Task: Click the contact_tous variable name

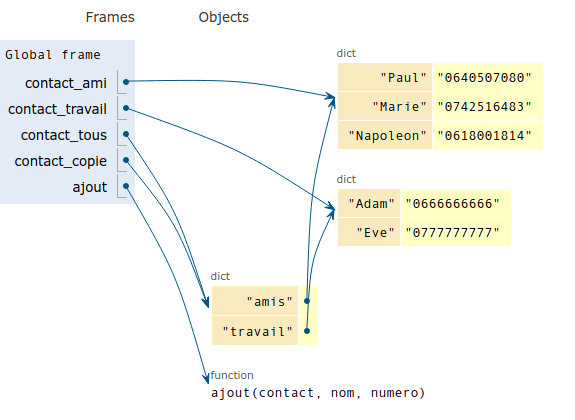Action: pos(64,135)
